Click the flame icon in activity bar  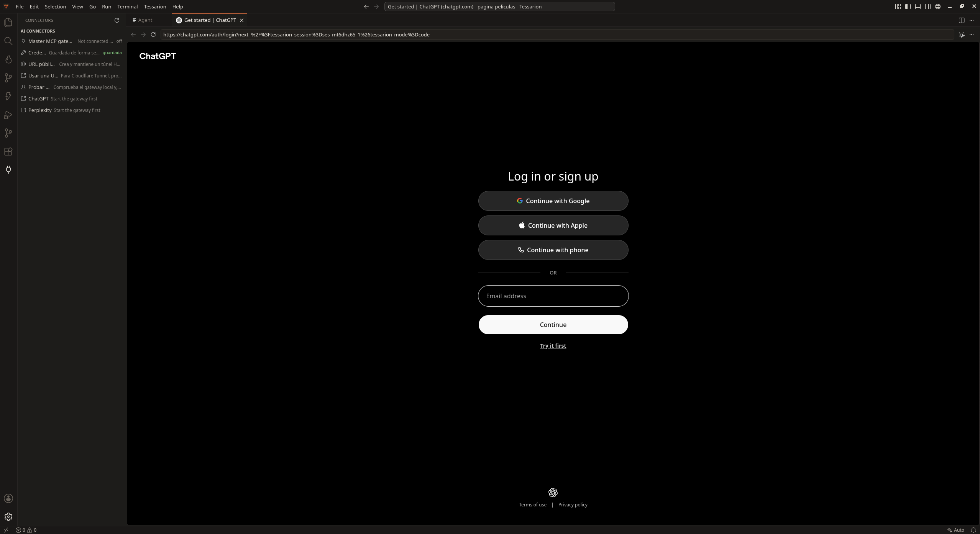tap(8, 59)
